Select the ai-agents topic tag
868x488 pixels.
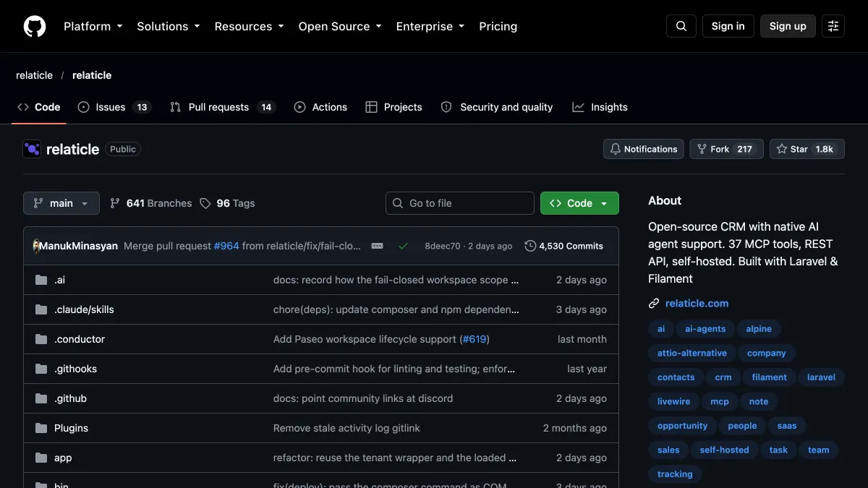pos(705,329)
